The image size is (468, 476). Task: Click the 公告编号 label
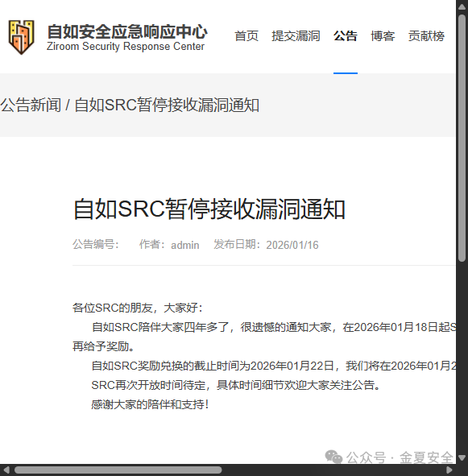[95, 244]
